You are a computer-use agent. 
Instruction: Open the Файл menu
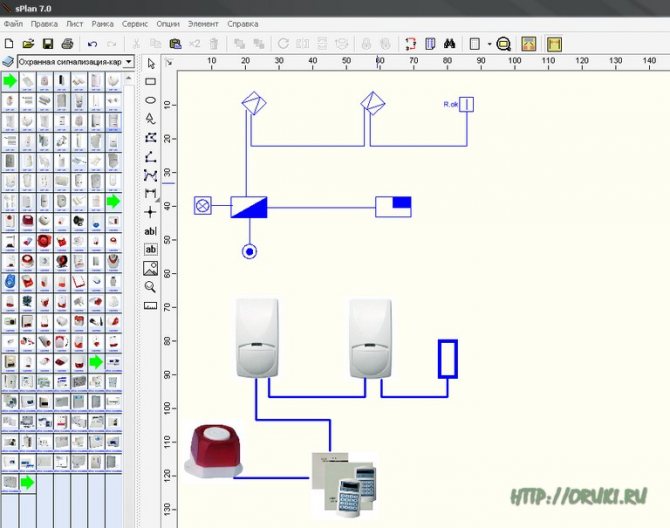click(x=13, y=22)
